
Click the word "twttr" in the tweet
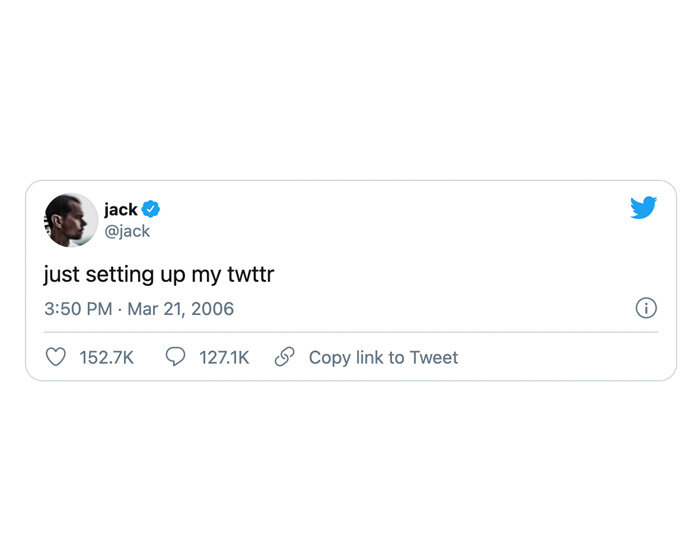click(x=248, y=273)
